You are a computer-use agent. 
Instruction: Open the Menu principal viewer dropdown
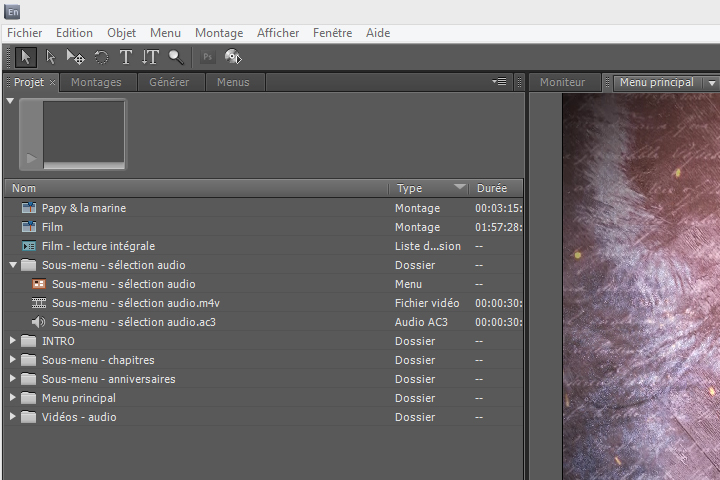point(711,83)
